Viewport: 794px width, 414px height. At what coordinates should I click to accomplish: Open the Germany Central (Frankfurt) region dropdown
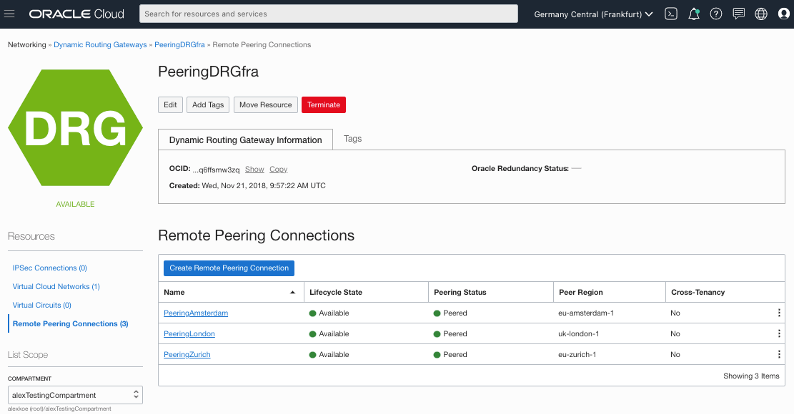593,14
